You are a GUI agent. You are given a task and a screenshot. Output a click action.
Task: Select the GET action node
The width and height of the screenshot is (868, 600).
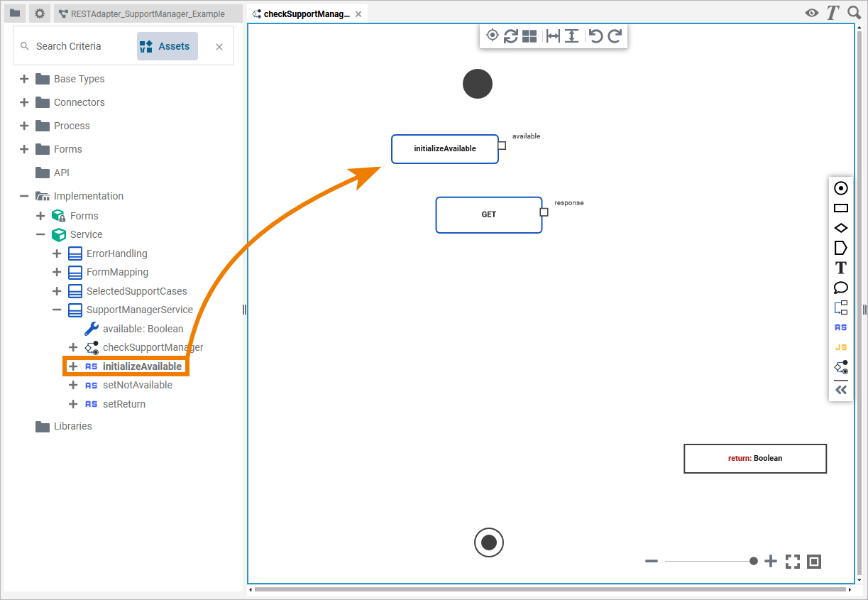489,214
